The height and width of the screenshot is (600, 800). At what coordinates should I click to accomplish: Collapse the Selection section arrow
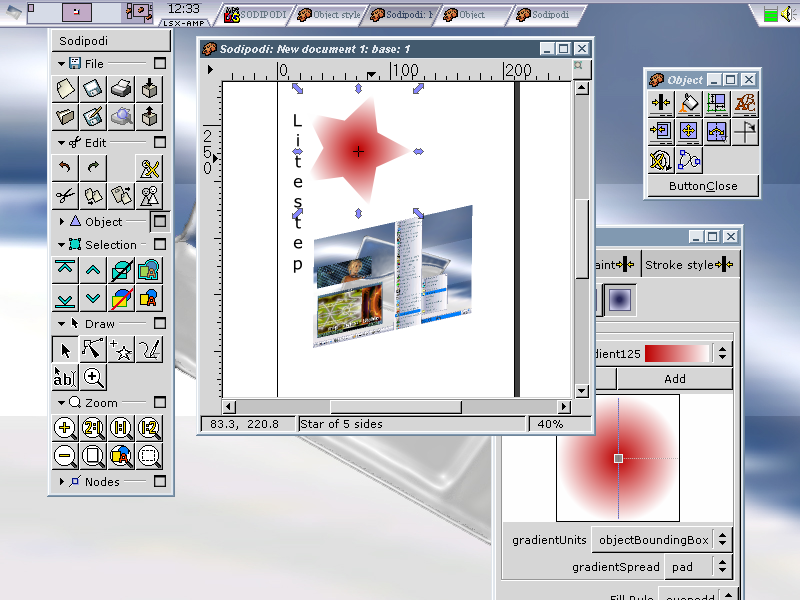[61, 245]
